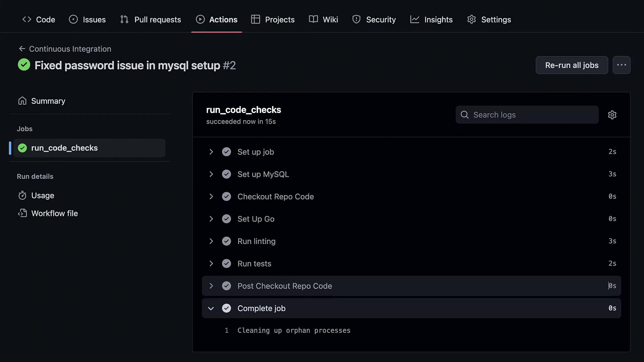Click the green success check beside run title
Screen dimensions: 644x362
pos(24,65)
